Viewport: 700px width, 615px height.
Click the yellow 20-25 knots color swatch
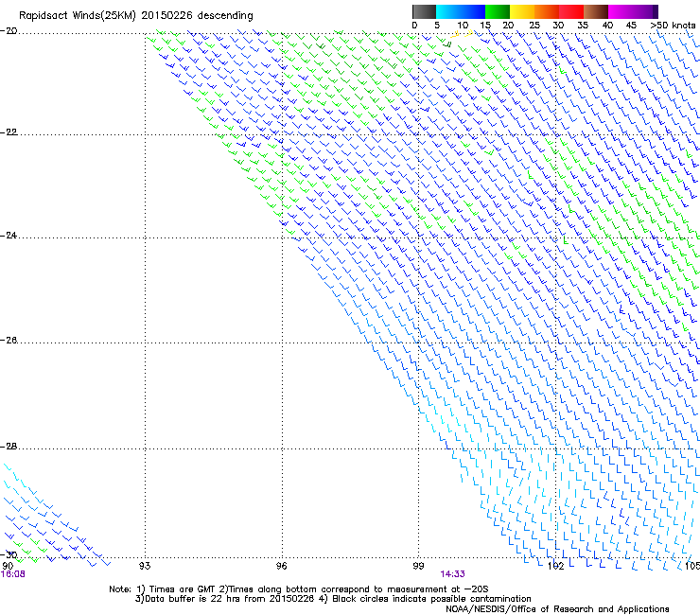pyautogui.click(x=522, y=11)
